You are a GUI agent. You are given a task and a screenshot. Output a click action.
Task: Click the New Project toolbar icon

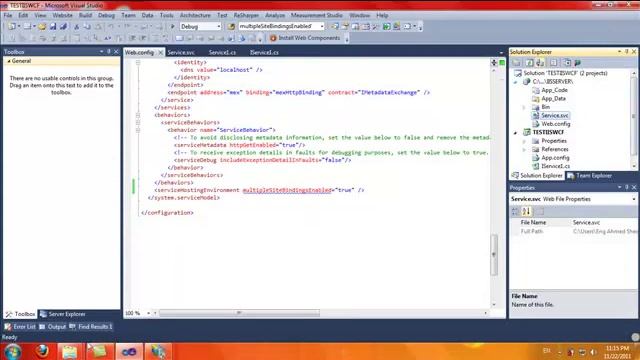click(12, 27)
